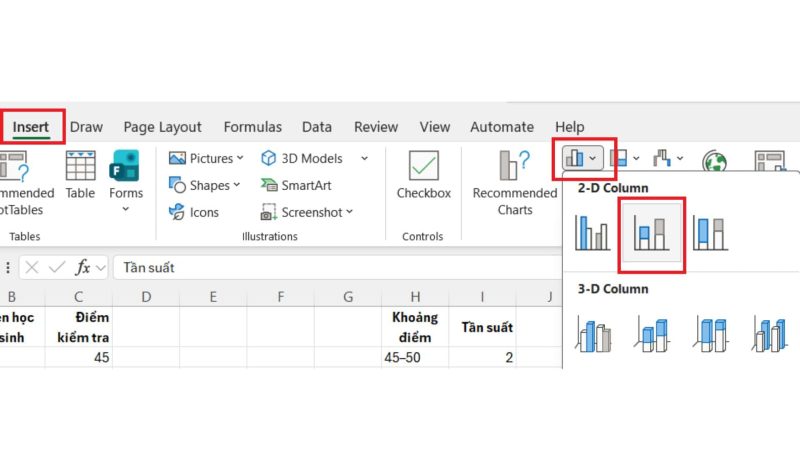Insert a Table from the ribbon

[x=80, y=175]
